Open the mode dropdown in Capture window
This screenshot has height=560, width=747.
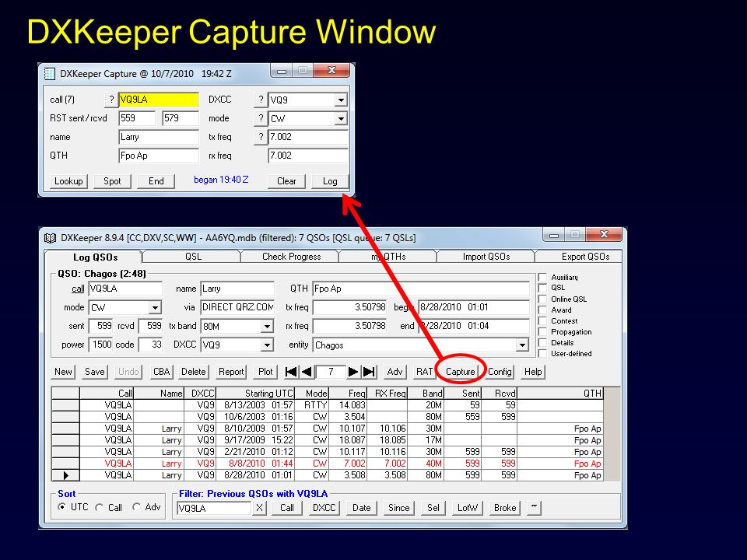click(x=341, y=118)
